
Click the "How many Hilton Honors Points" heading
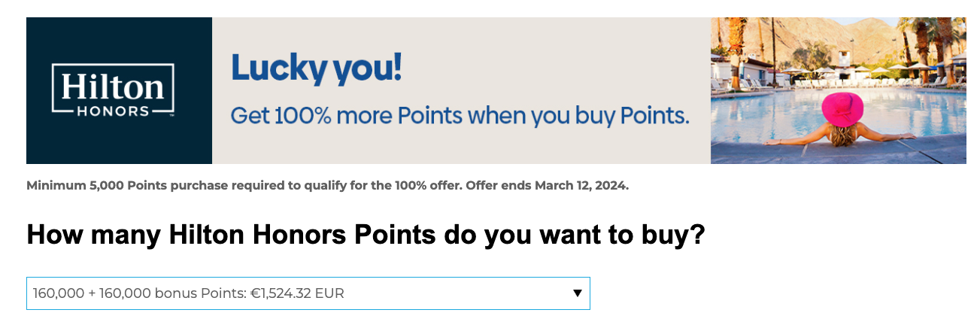pyautogui.click(x=366, y=235)
